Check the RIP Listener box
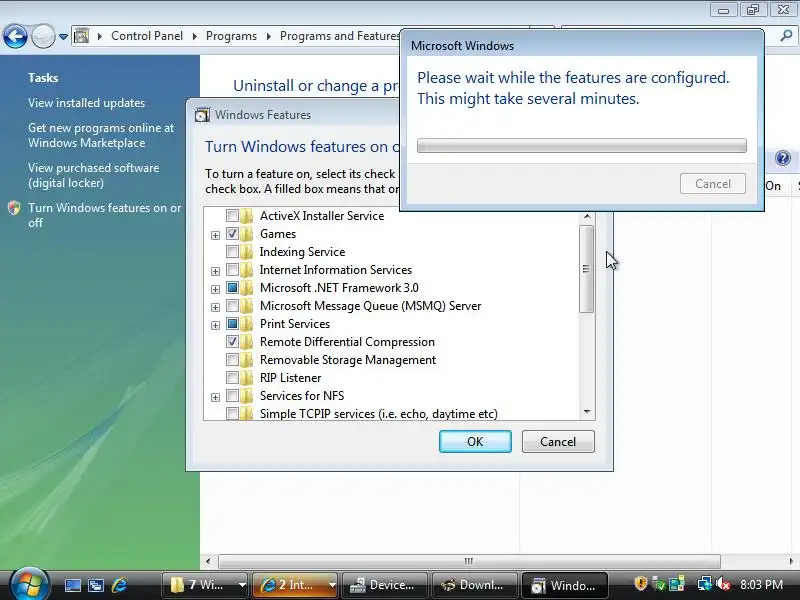Screen dimensions: 800x600 [232, 378]
